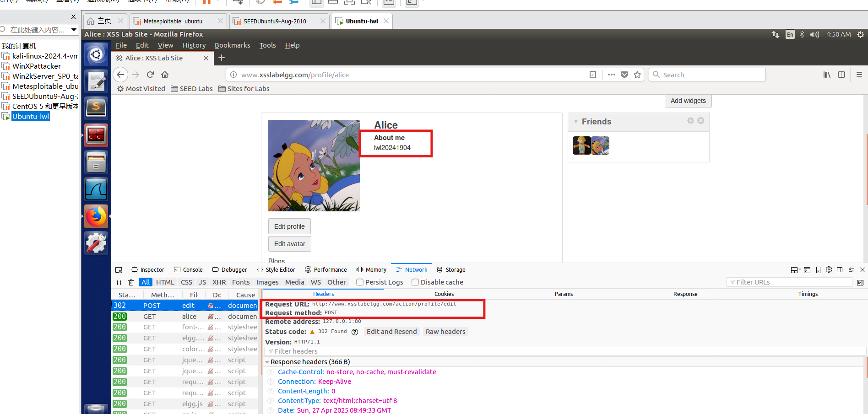Image resolution: width=868 pixels, height=414 pixels.
Task: Collapse the Response headers section
Action: 267,362
